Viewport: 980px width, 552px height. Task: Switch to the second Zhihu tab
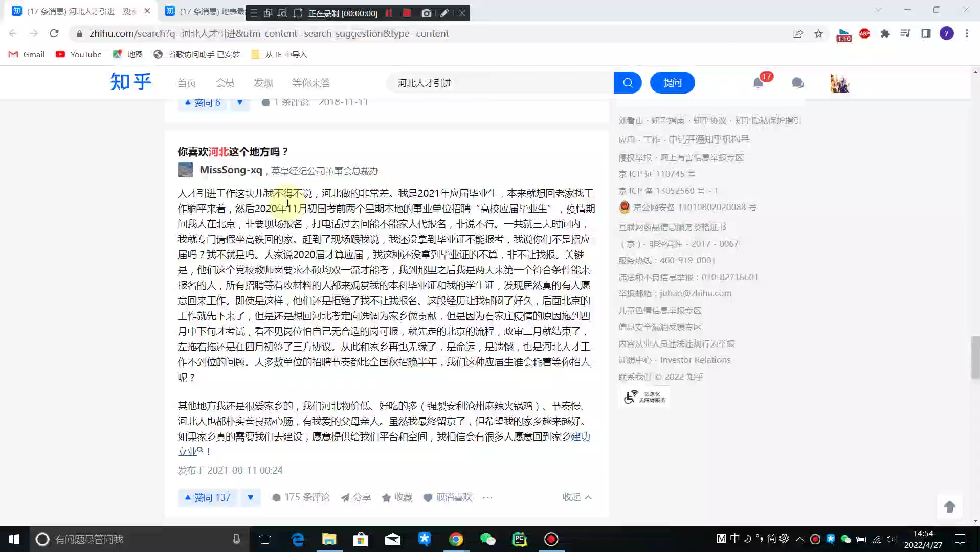pos(205,11)
